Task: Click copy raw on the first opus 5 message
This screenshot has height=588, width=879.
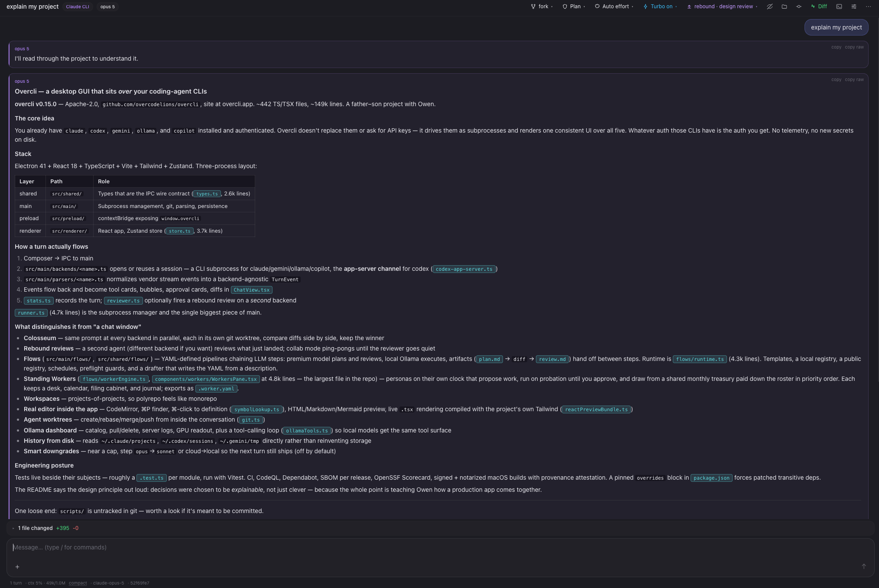Action: point(854,47)
